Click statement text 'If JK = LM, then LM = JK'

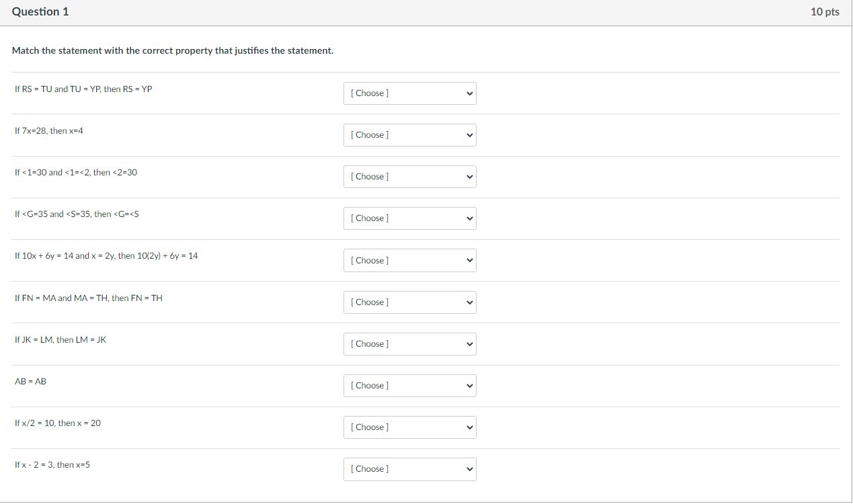pyautogui.click(x=60, y=339)
